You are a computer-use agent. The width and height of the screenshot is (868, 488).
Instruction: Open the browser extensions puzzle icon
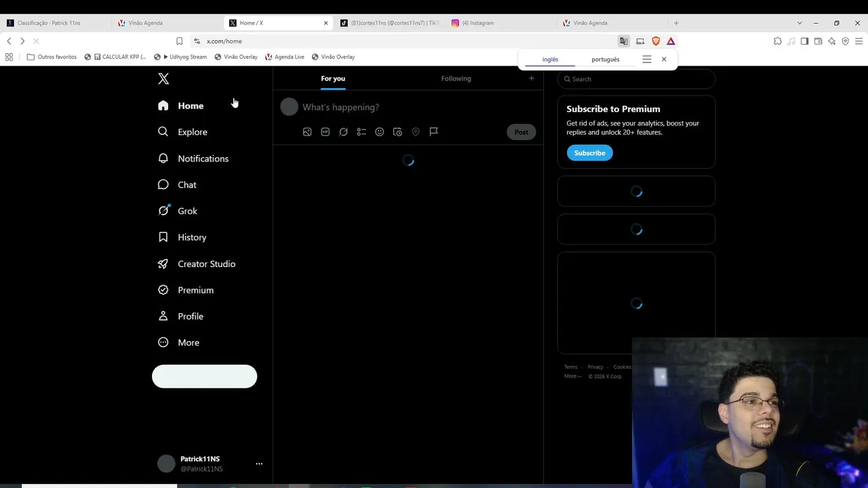point(778,41)
